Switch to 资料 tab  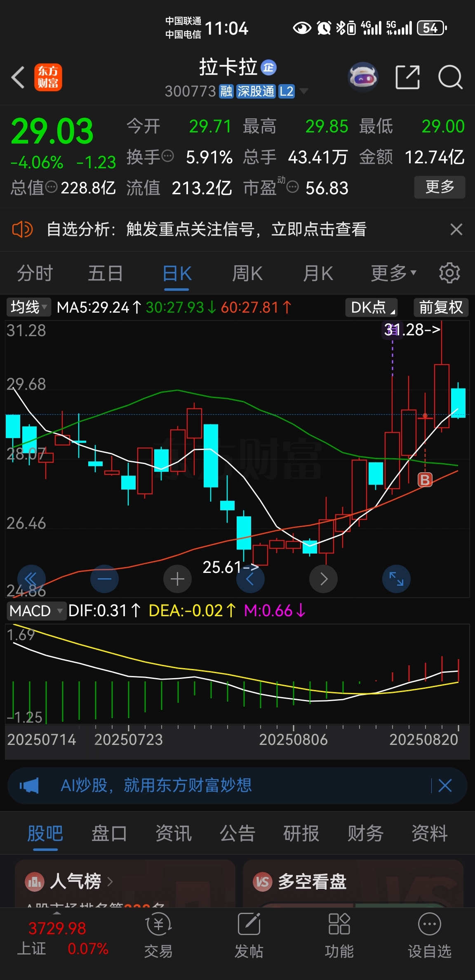(430, 833)
